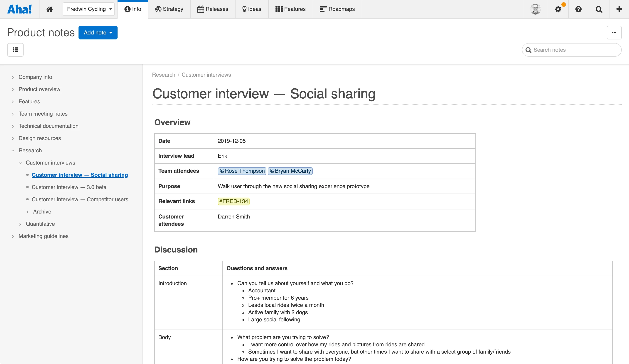Click the home icon in top navigation
The width and height of the screenshot is (629, 364).
[49, 9]
